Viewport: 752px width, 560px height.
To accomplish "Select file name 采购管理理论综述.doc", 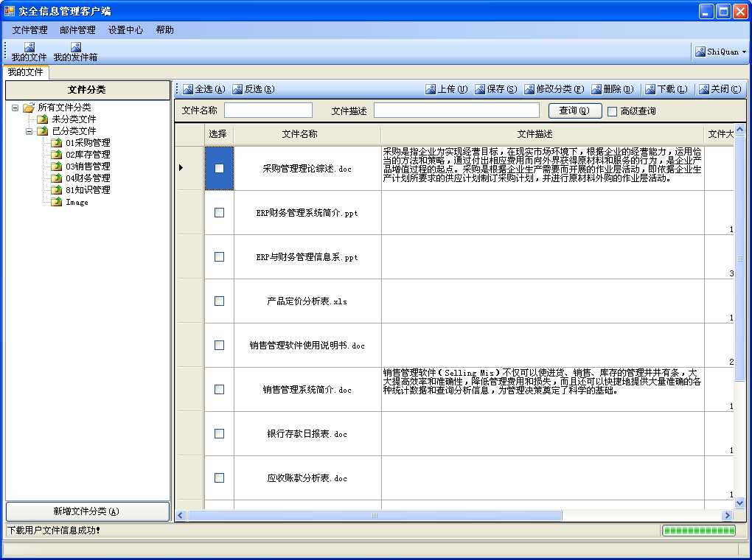I will [307, 169].
